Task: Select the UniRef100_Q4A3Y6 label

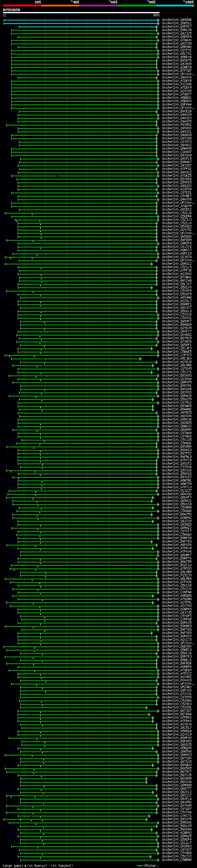Action: click(x=177, y=78)
